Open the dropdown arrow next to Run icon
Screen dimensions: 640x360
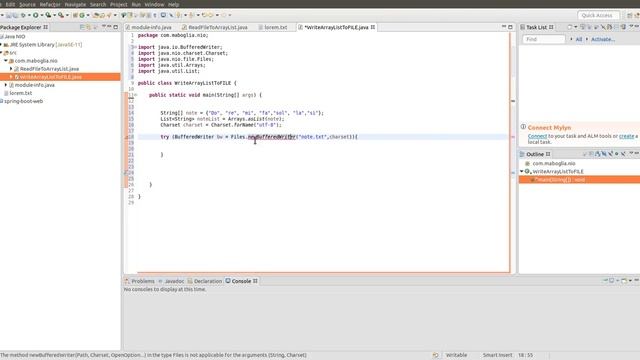pos(42,15)
